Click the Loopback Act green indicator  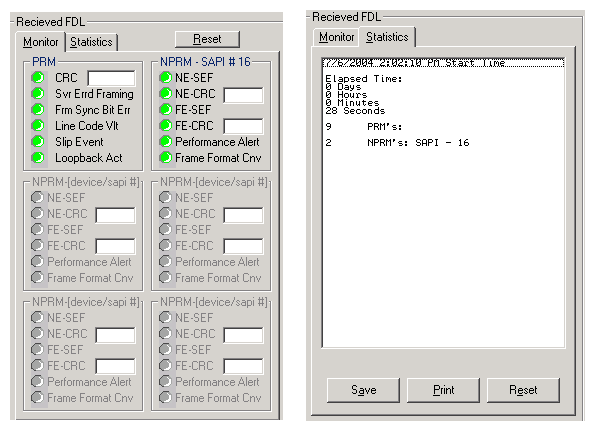pos(38,158)
